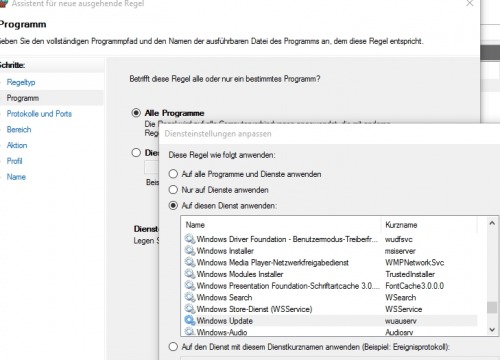This screenshot has width=500, height=360.
Task: Select 'Windows Store-Dienst (WSService)' row name
Action: [254, 309]
